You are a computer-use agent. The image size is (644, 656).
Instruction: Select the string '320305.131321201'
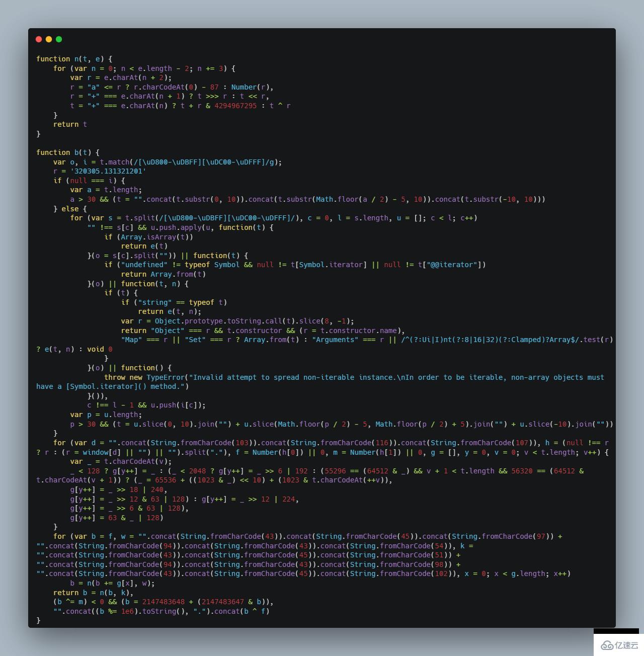tap(108, 171)
